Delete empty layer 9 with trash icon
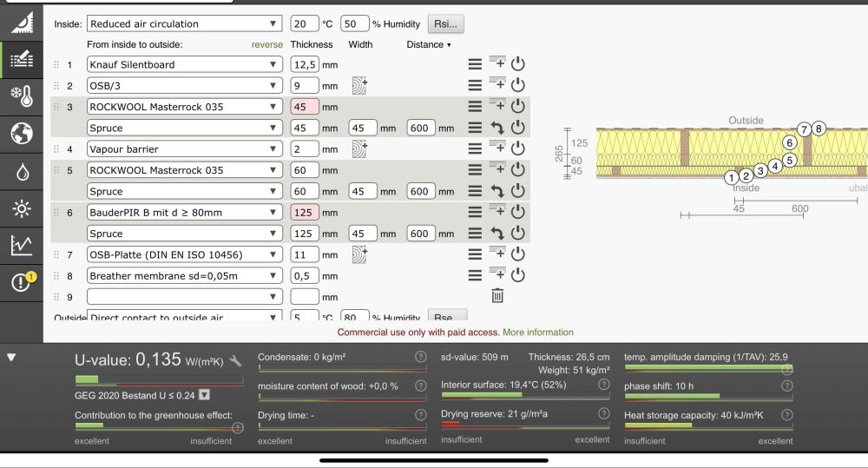The image size is (868, 468). [497, 296]
